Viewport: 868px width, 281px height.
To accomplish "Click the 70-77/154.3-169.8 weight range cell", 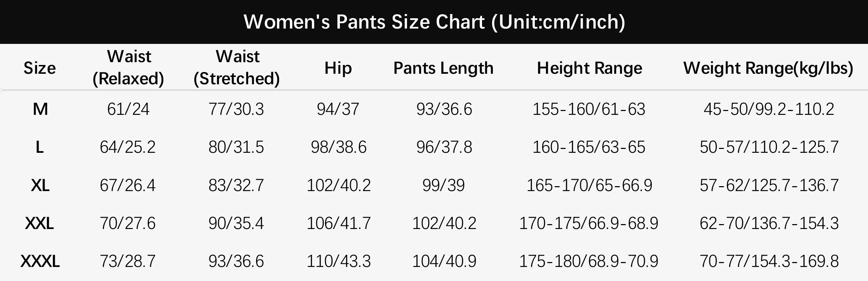I will [x=769, y=261].
